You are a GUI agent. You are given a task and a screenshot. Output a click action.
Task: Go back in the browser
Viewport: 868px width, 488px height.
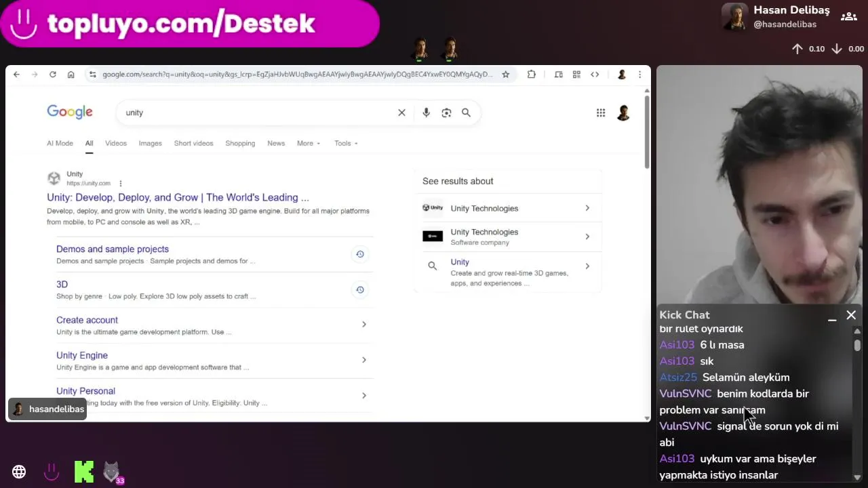pos(16,75)
